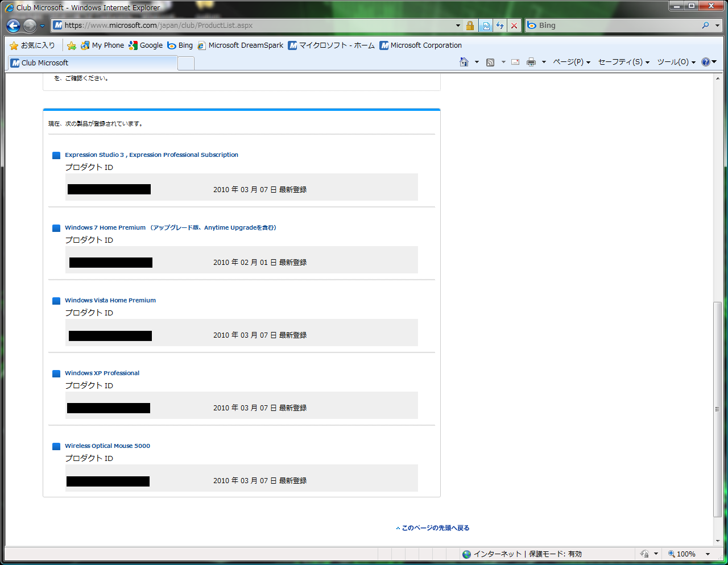Open a new blank tab
Viewport: 728px width, 565px height.
(186, 63)
